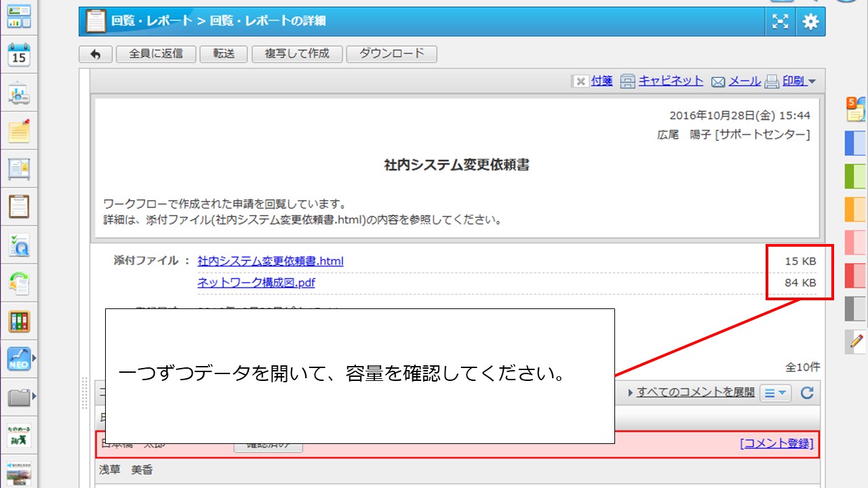Click the fullscreen expand icon in header

(781, 22)
